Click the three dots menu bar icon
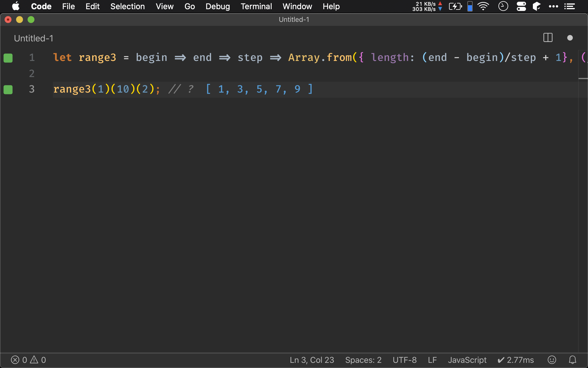 pos(553,6)
